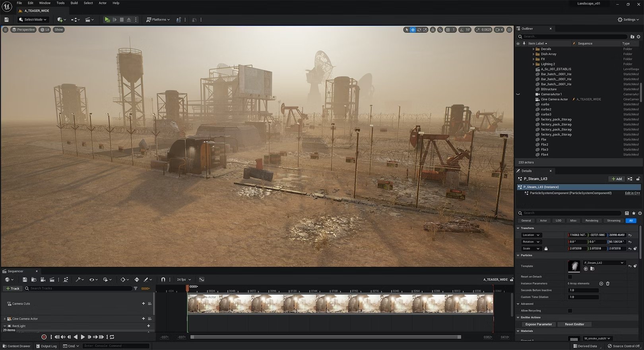Open the add content cube menu
644x350 pixels.
[61, 19]
